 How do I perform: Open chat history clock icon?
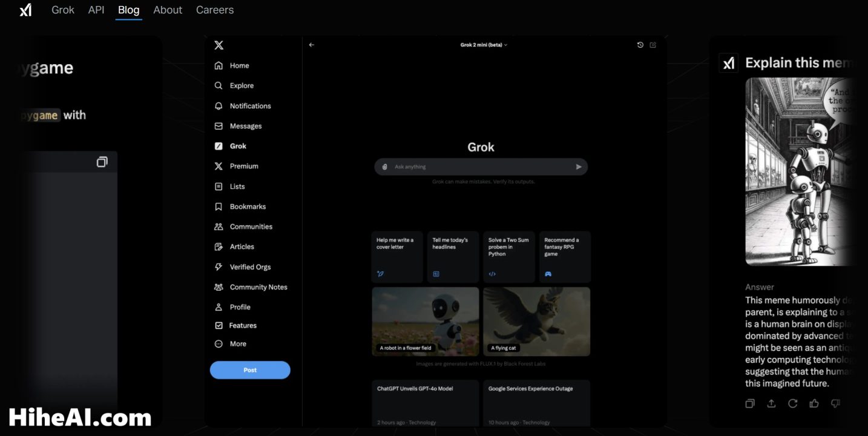tap(640, 45)
